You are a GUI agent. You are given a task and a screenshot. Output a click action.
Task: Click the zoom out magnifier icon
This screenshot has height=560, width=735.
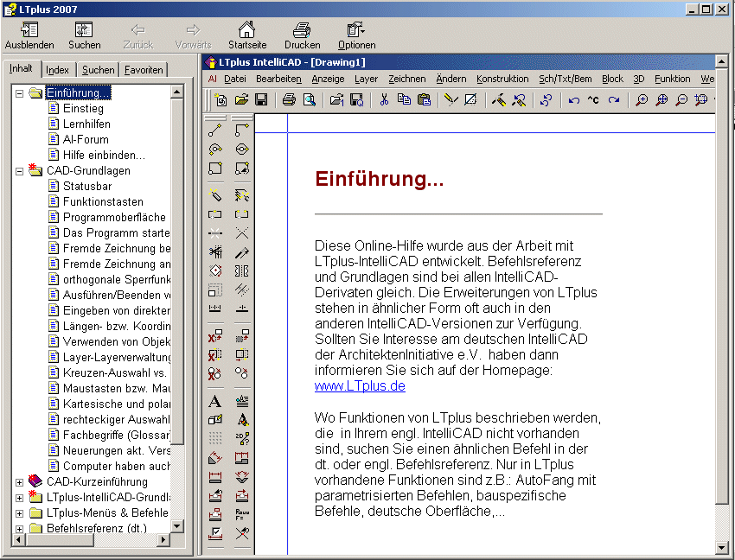(x=681, y=99)
